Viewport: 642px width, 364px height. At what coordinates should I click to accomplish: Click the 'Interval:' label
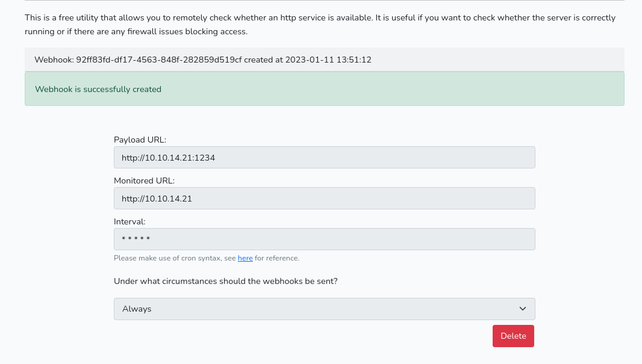[129, 221]
